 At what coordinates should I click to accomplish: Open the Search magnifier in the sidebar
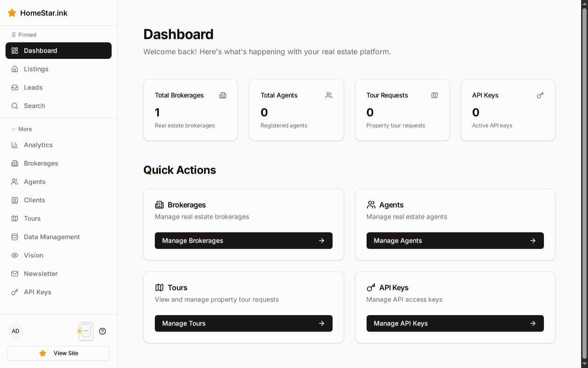15,106
